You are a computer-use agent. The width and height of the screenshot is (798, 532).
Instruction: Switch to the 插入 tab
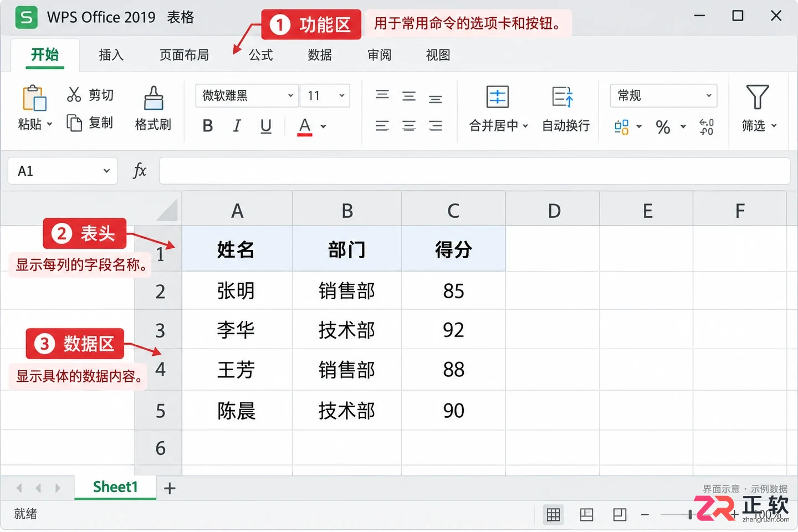111,55
